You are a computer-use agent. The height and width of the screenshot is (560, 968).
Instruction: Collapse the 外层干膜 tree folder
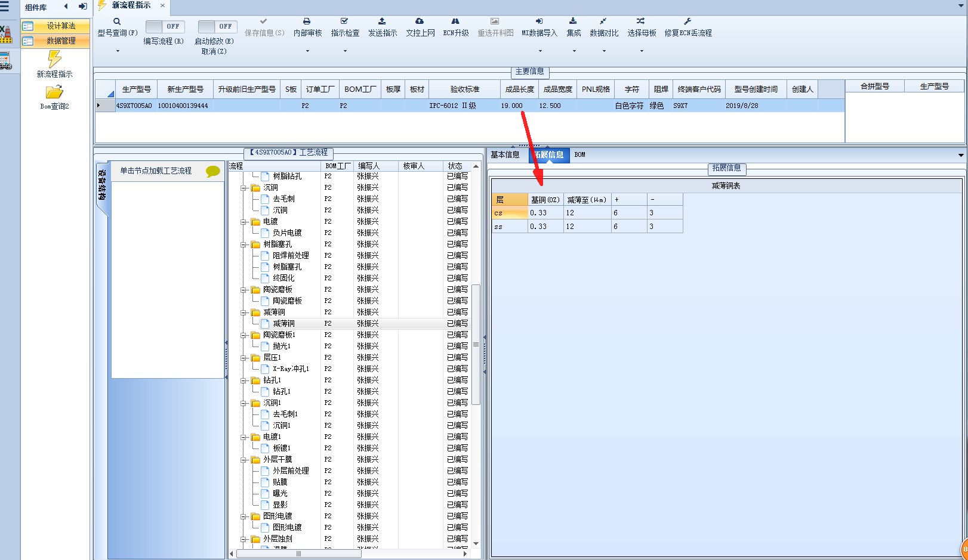click(243, 460)
